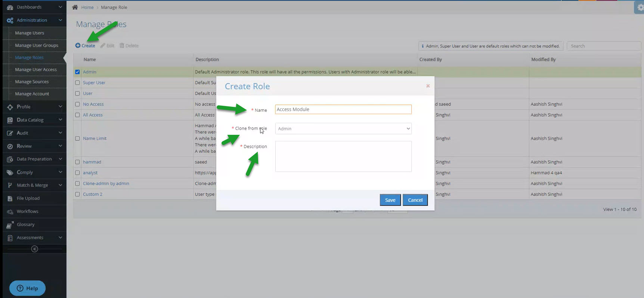
Task: Open Manage User Access menu item
Action: point(36,69)
